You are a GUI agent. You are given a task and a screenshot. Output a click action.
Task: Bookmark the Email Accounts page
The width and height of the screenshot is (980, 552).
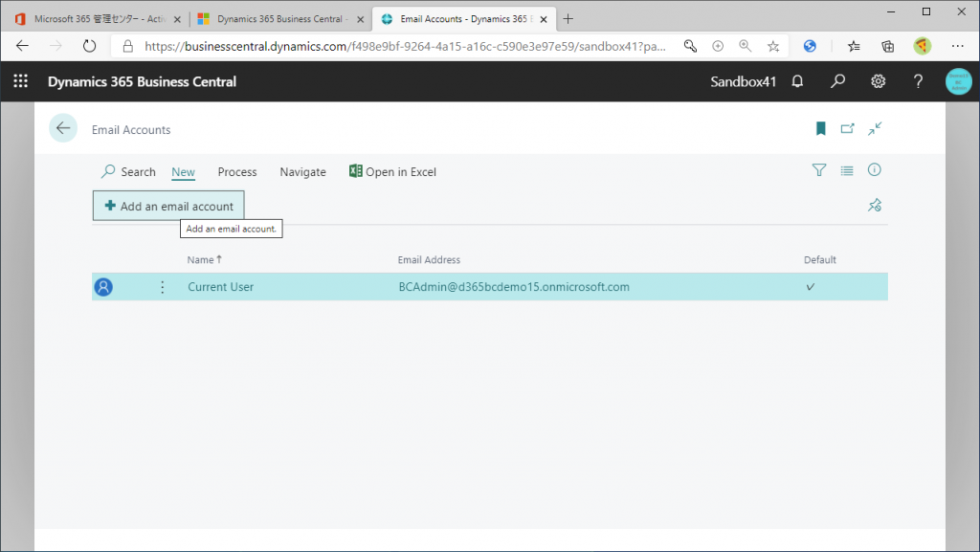820,128
